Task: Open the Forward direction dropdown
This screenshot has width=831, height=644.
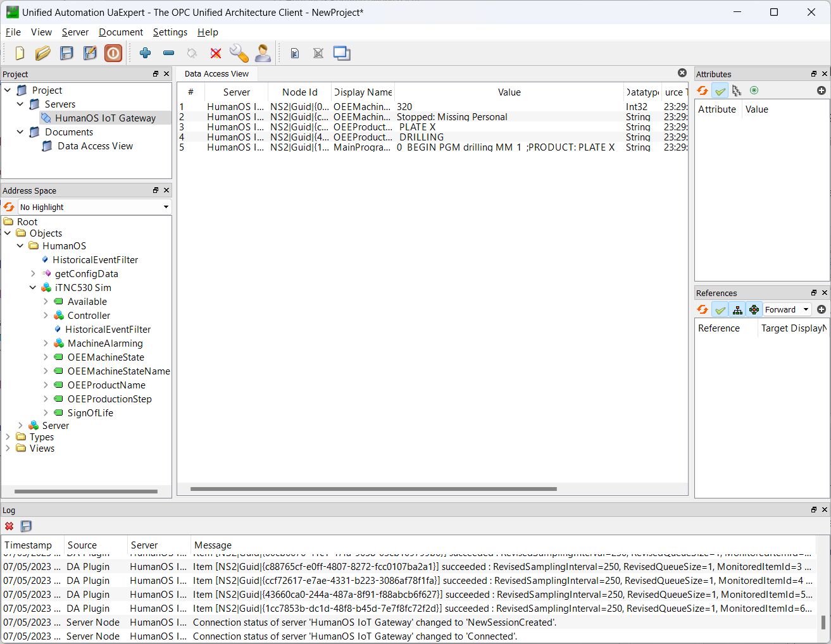Action: point(787,309)
